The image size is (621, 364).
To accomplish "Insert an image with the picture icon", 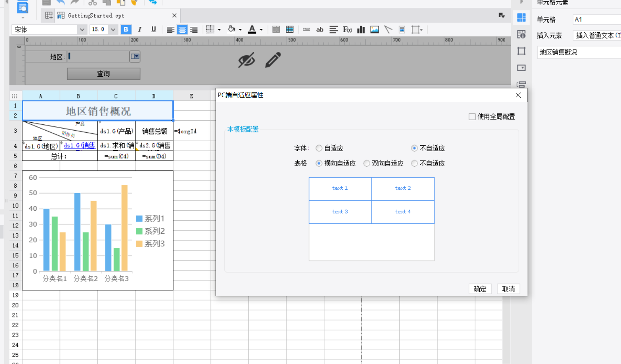I will point(374,29).
